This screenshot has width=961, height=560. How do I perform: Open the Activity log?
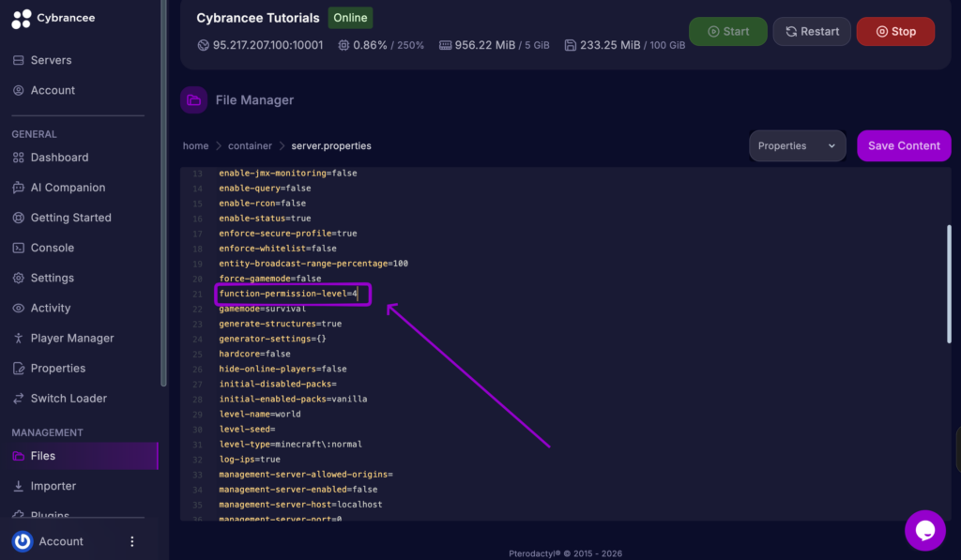(x=51, y=308)
